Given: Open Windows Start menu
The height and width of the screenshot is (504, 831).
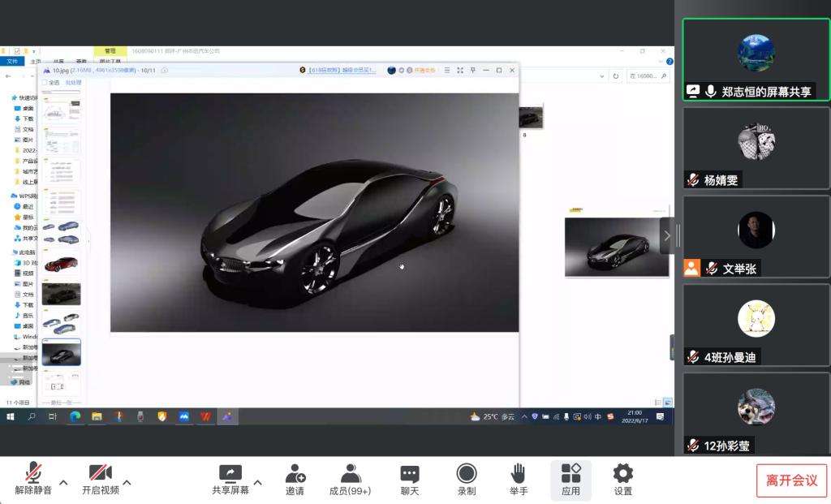Looking at the screenshot, I should (10, 416).
